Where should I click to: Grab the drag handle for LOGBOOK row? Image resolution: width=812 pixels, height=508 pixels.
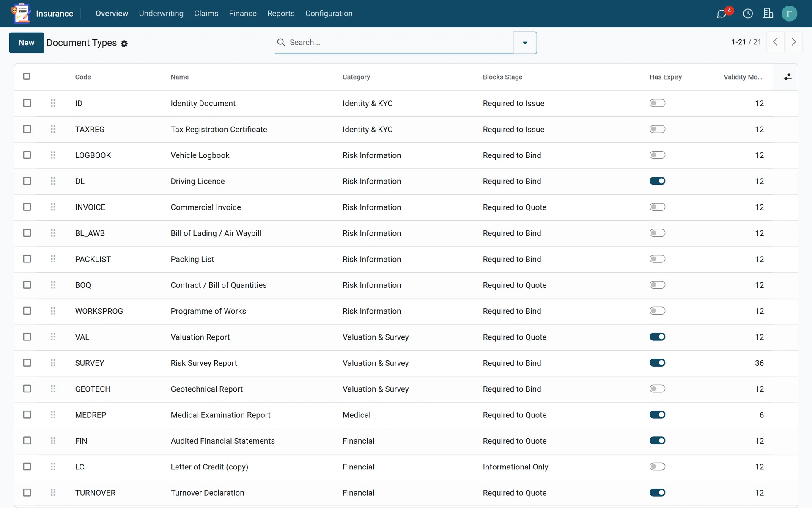click(53, 155)
